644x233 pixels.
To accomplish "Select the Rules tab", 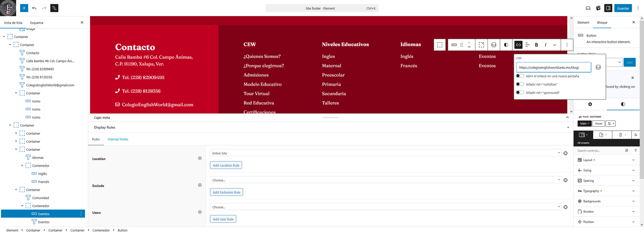I will pos(96,139).
